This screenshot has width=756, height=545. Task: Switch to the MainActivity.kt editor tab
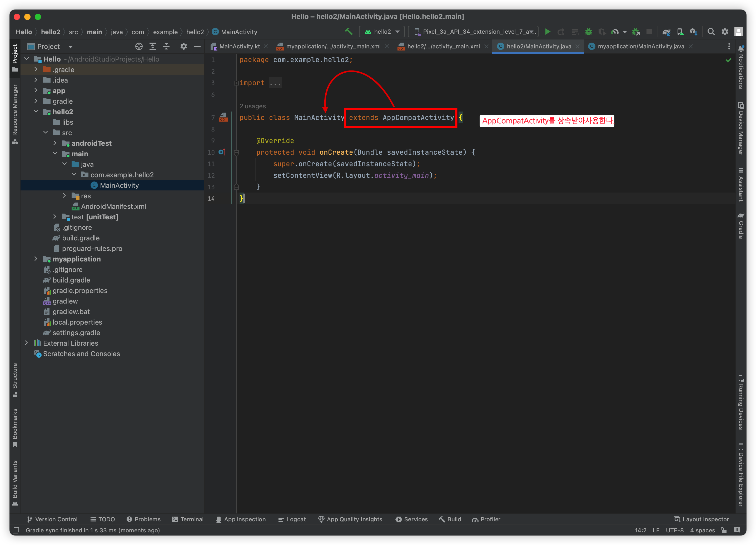pyautogui.click(x=239, y=46)
